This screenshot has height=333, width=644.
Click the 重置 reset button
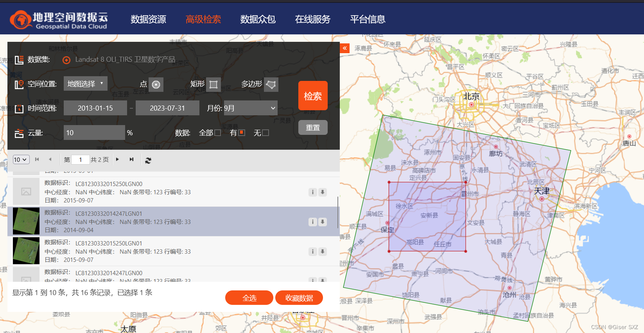click(x=313, y=127)
